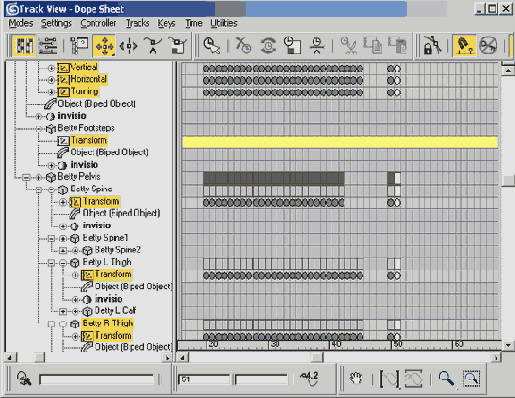
Task: Select the Scale Keys tool
Action: [x=153, y=45]
